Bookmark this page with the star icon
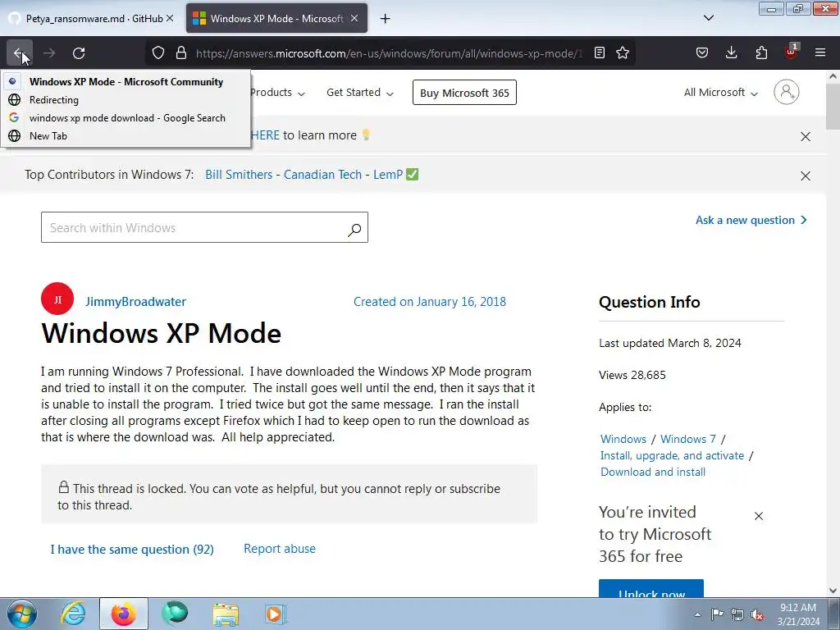 click(x=623, y=52)
